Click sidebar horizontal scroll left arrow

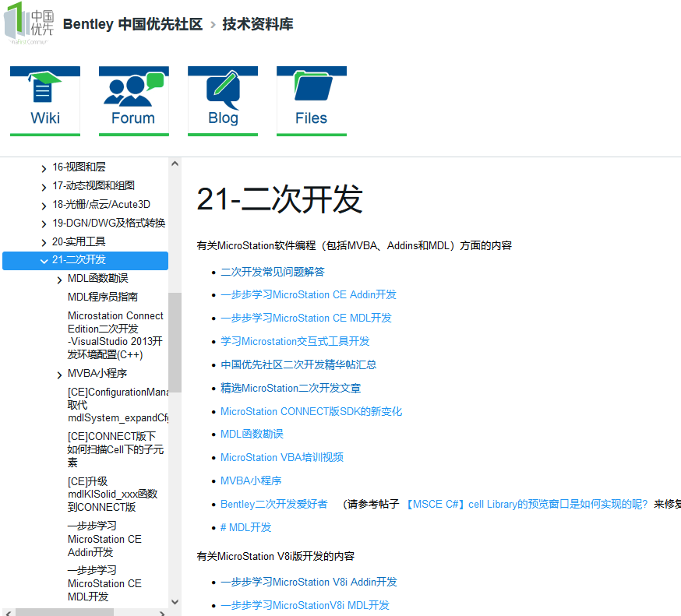tap(9, 613)
